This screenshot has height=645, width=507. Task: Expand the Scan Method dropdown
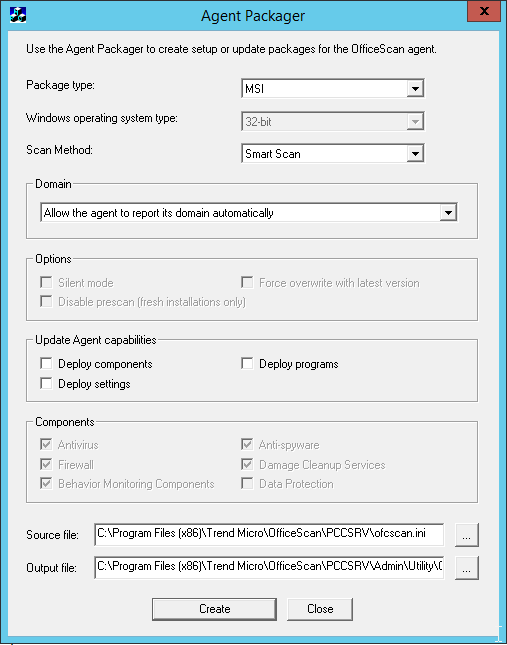333,153
